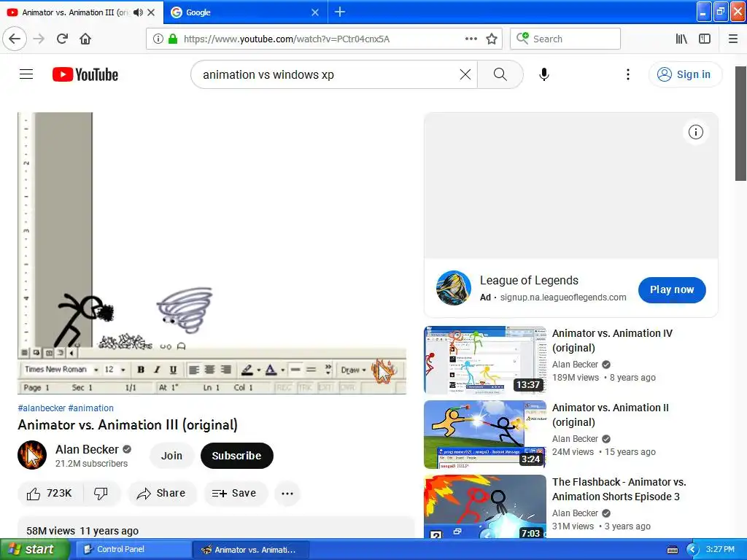Close the Google tab
Screen dimensions: 747x560
pos(315,12)
